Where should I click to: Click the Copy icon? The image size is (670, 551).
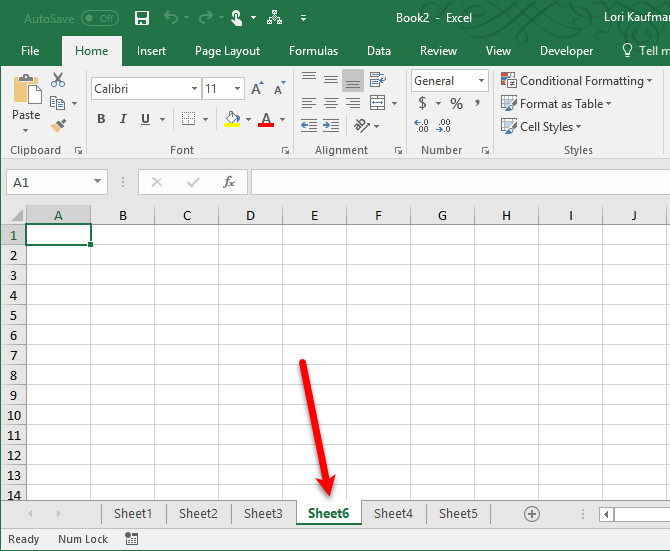pos(57,103)
